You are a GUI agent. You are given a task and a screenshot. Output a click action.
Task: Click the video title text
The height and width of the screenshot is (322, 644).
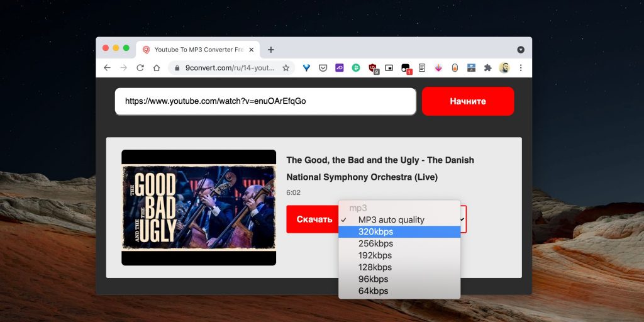380,169
